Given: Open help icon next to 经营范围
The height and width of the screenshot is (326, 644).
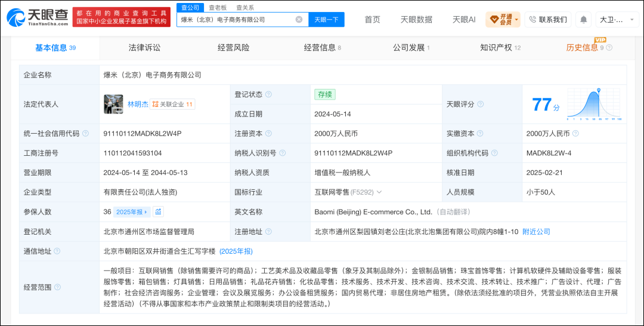Looking at the screenshot, I should [x=57, y=287].
